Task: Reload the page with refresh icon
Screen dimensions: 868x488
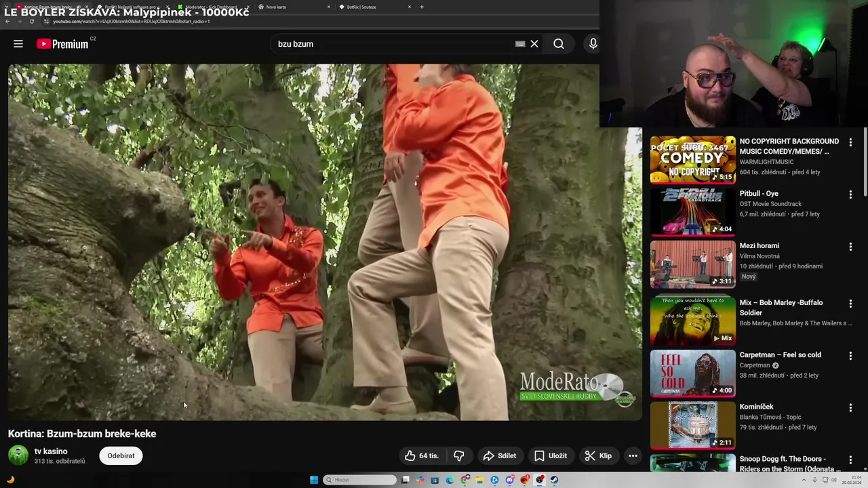Action: tap(31, 21)
